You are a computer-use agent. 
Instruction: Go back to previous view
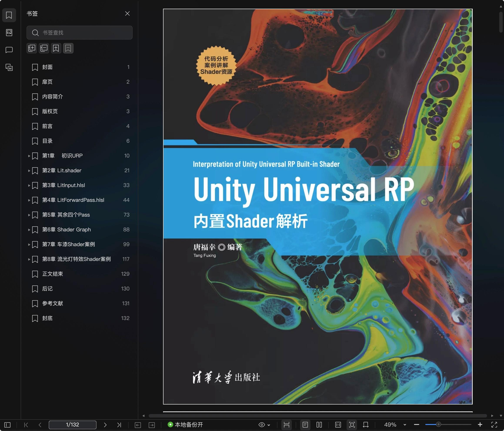138,425
